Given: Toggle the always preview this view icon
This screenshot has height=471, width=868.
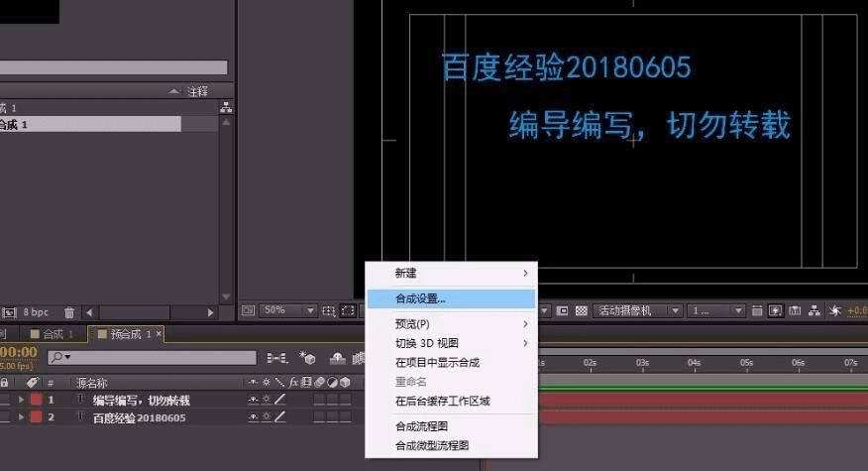Looking at the screenshot, I should pos(248,310).
